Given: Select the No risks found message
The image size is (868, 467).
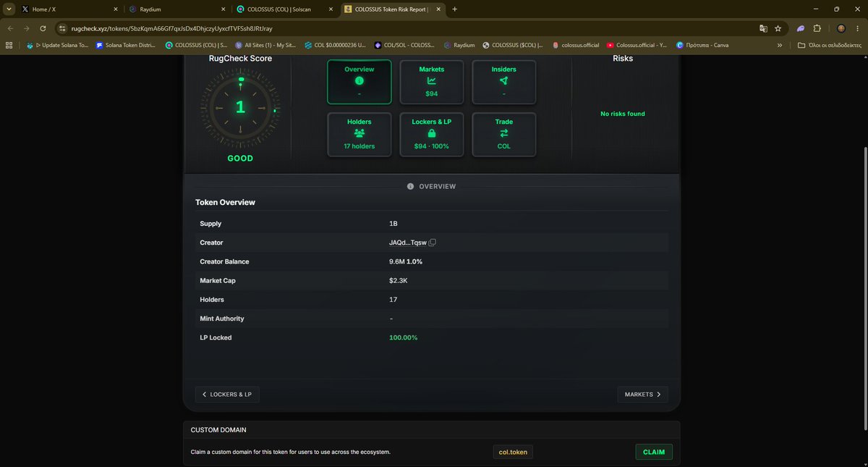Looking at the screenshot, I should (623, 114).
